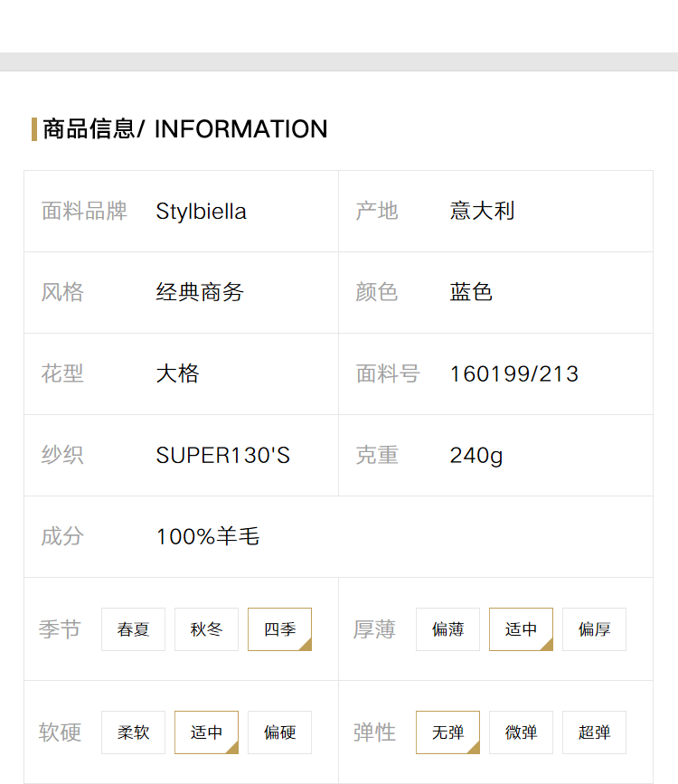
Task: Click the Stylbiella fabric brand value
Action: (x=201, y=212)
